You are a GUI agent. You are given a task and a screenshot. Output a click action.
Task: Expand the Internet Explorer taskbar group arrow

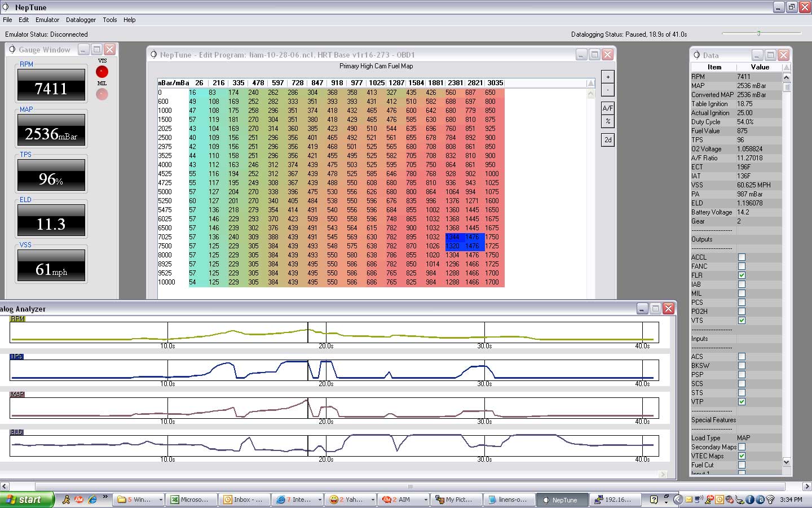320,500
